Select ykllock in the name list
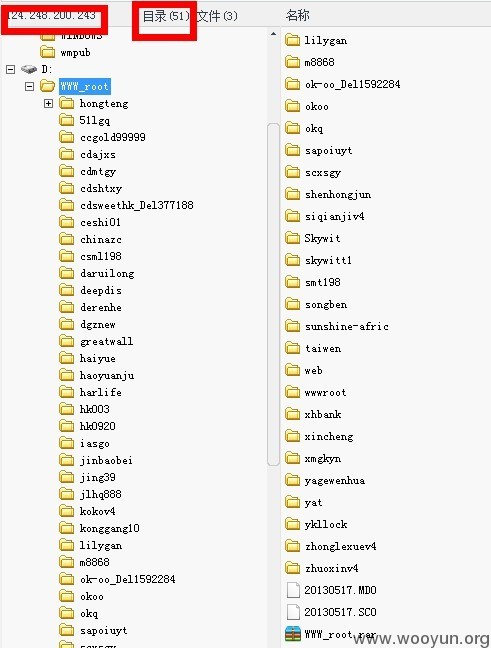491x648 pixels. point(326,524)
